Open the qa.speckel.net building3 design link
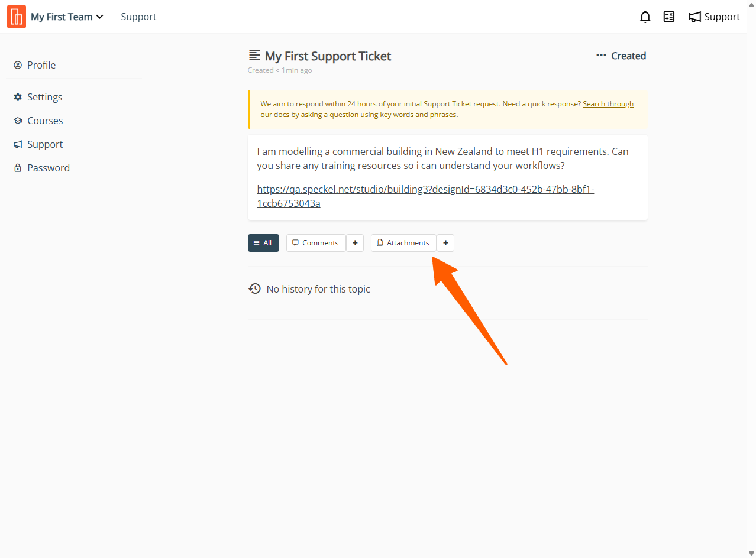The width and height of the screenshot is (756, 558). point(425,190)
